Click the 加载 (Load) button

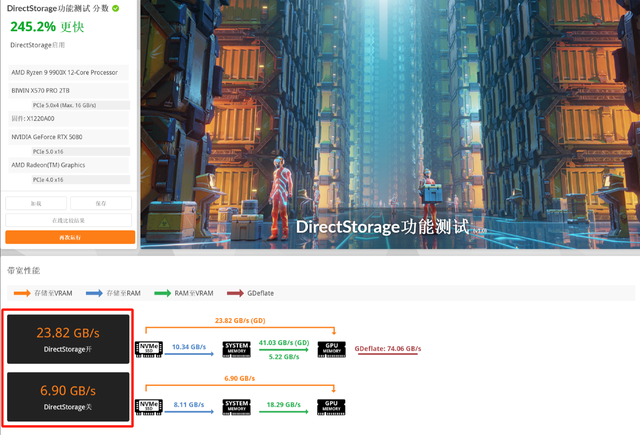point(36,203)
